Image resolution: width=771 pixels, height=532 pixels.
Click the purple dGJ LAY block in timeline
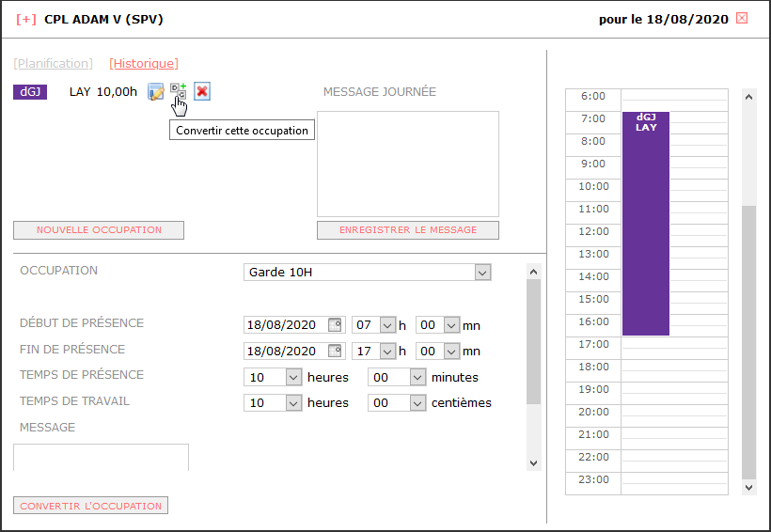(646, 224)
